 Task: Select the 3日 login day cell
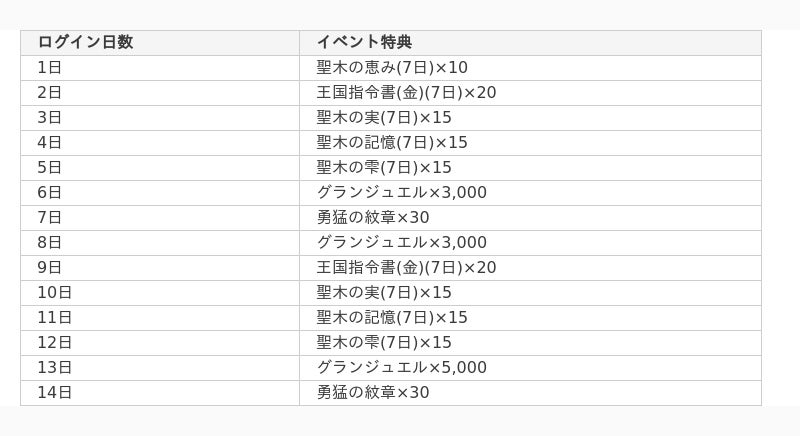49,118
